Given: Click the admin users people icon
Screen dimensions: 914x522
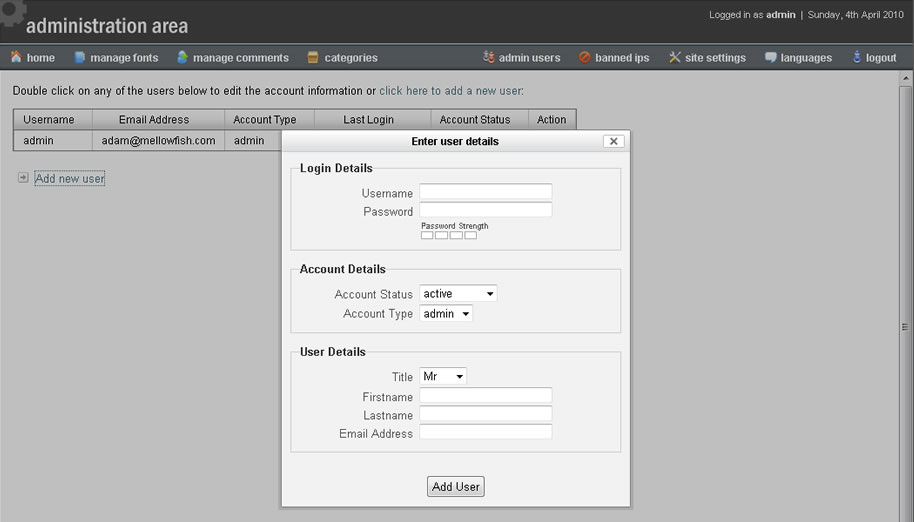Looking at the screenshot, I should 488,57.
